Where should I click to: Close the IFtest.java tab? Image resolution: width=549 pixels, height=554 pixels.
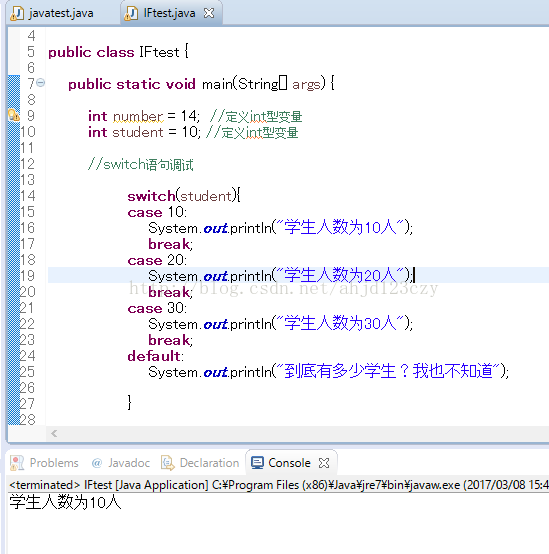tap(209, 13)
